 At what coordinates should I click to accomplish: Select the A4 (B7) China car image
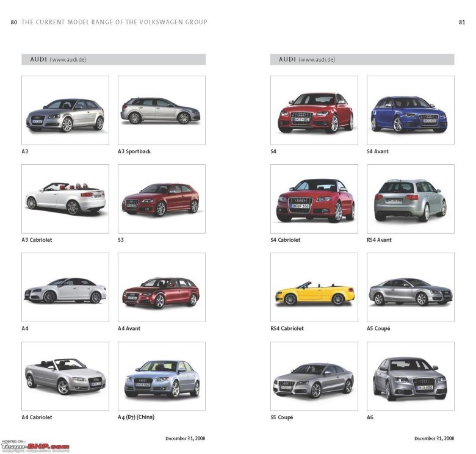point(161,376)
